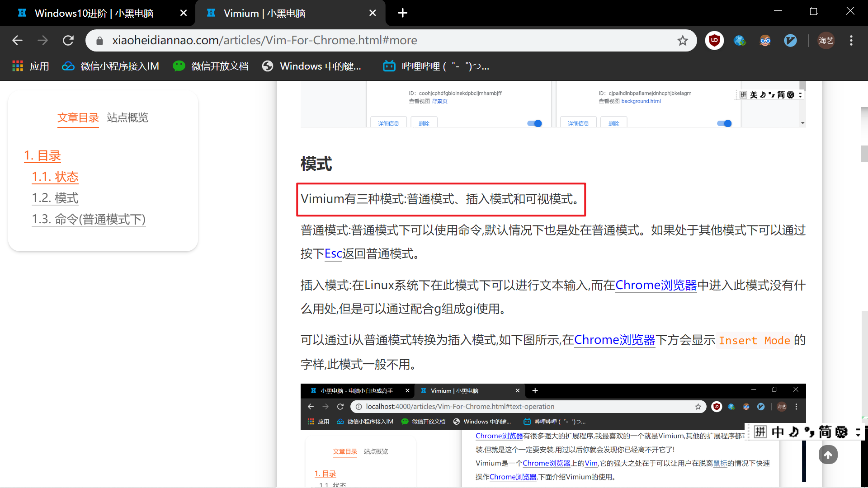Close the Vimium | 小黑电脑 tab
Image resolution: width=868 pixels, height=488 pixels.
[373, 13]
